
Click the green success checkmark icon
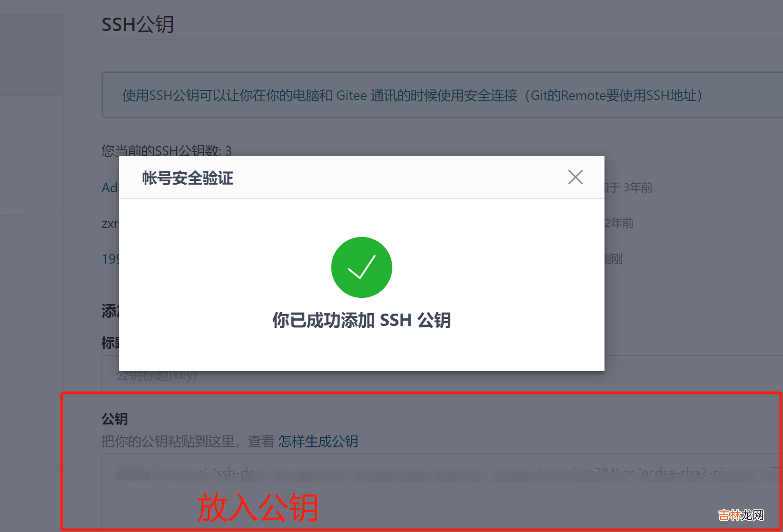tap(362, 267)
